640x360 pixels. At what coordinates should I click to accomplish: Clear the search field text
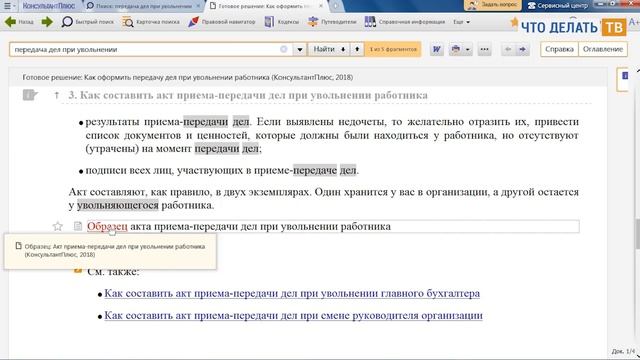284,49
